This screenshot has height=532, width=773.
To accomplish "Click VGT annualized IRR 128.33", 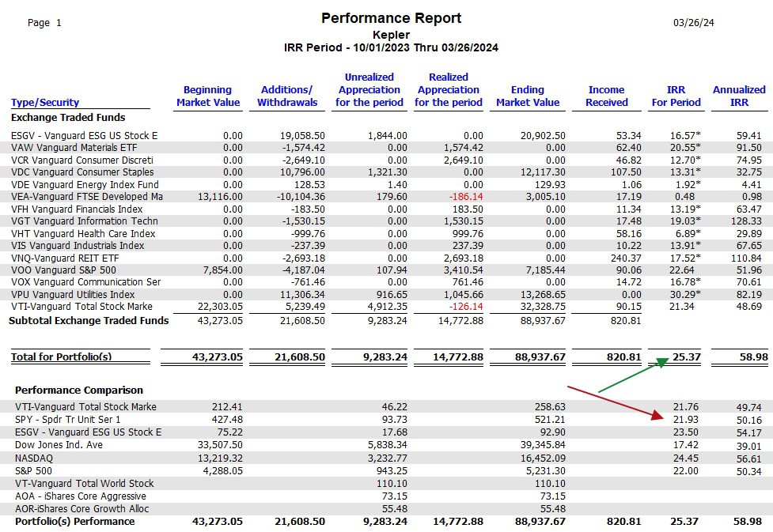I will [746, 221].
